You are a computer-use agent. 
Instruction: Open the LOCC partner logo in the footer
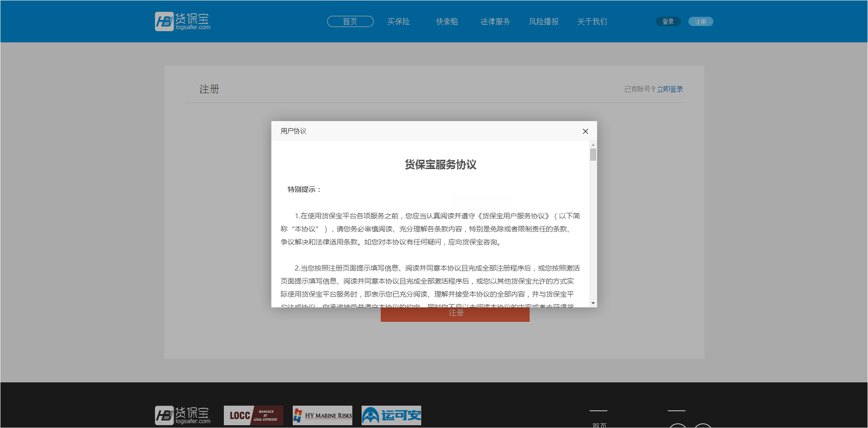click(253, 415)
